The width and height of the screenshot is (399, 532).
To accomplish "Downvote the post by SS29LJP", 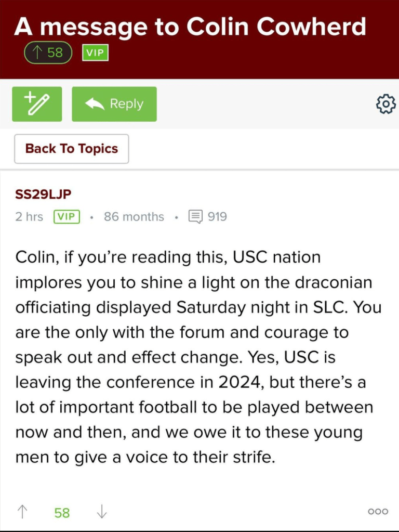I will (x=102, y=512).
